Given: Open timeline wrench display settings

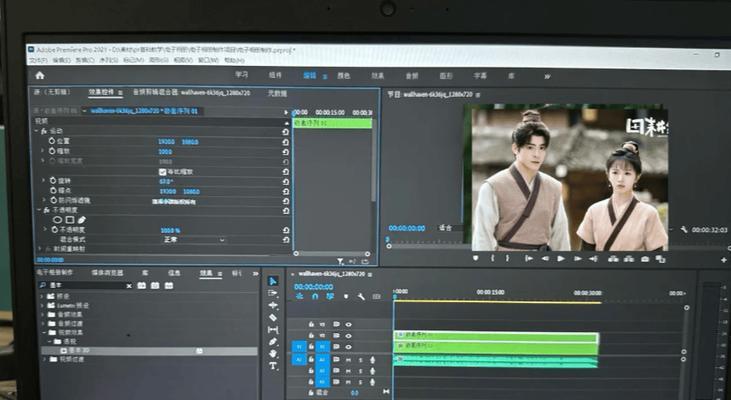Looking at the screenshot, I should [361, 297].
